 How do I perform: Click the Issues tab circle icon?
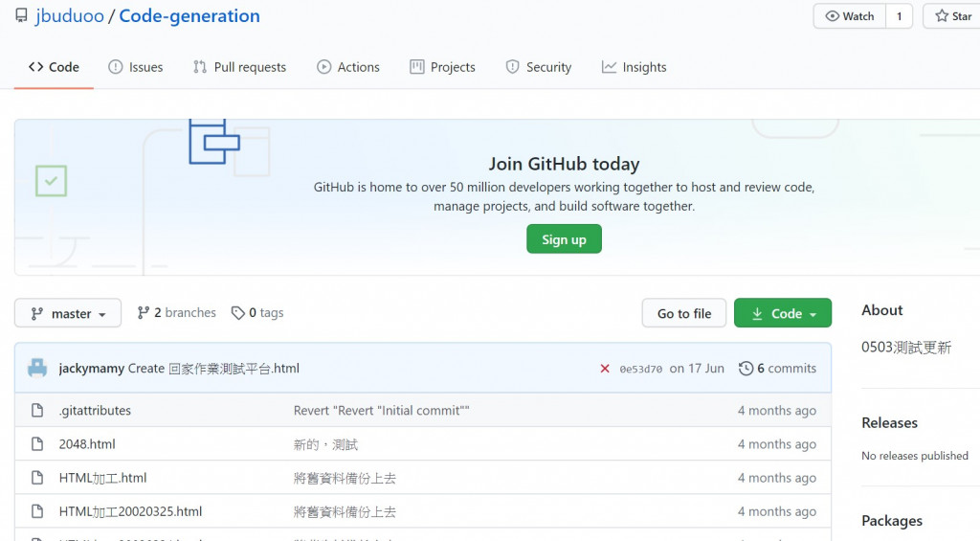coord(116,67)
